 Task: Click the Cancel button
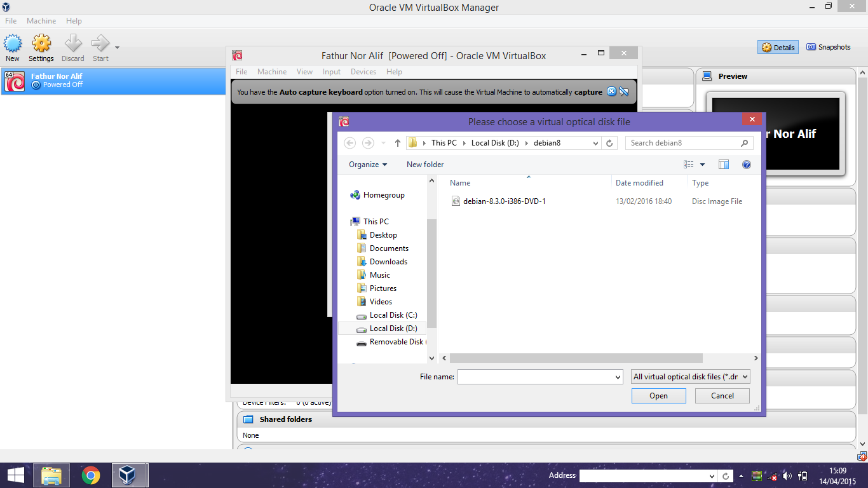722,396
